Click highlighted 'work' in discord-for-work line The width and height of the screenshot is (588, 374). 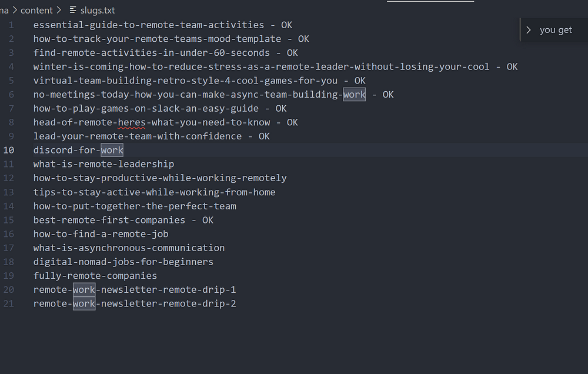112,150
